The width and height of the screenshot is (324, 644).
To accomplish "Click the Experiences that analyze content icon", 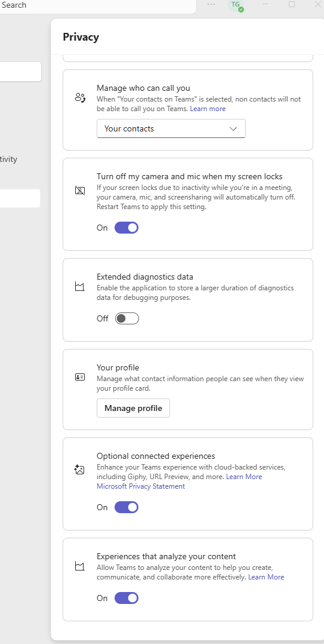I will click(80, 566).
